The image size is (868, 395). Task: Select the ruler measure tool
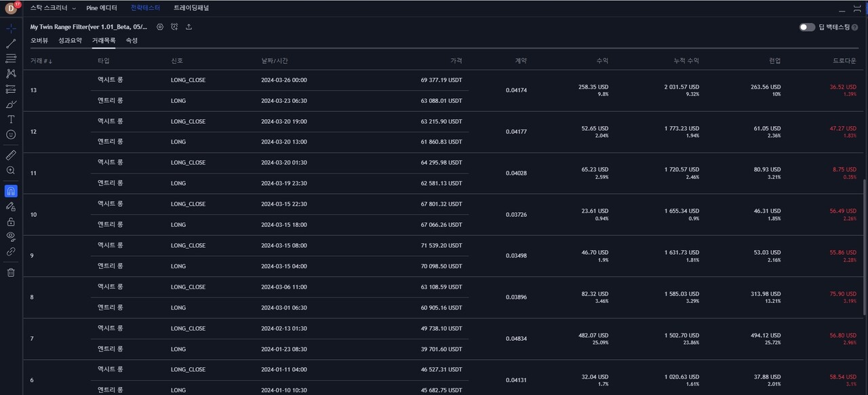pos(11,155)
